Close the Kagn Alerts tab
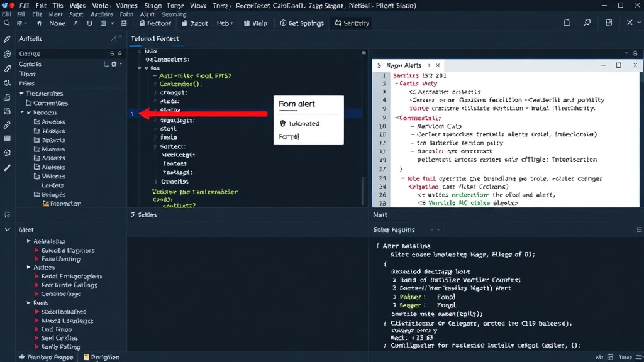644x362 pixels. tap(438, 65)
